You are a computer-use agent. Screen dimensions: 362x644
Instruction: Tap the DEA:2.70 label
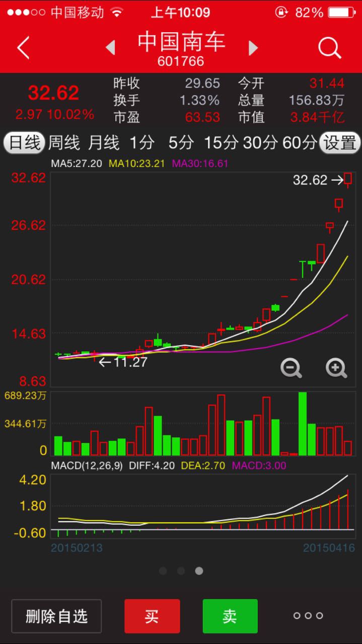pos(203,465)
